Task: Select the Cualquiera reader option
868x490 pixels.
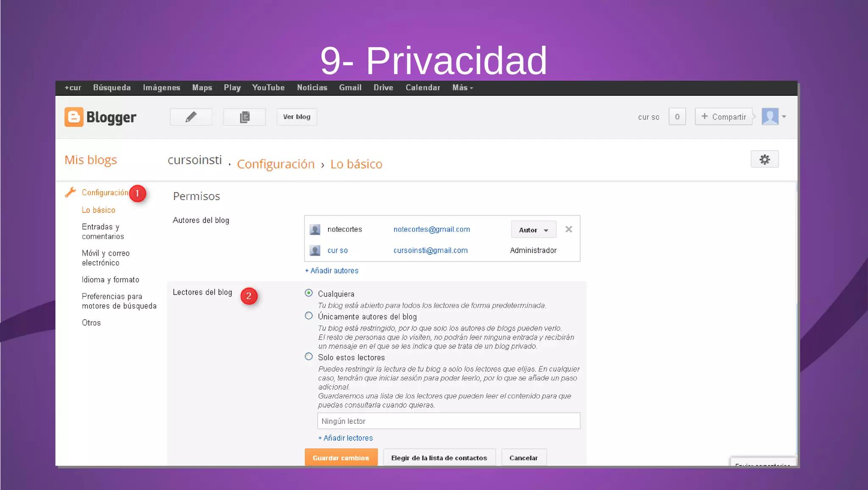Action: (x=309, y=293)
